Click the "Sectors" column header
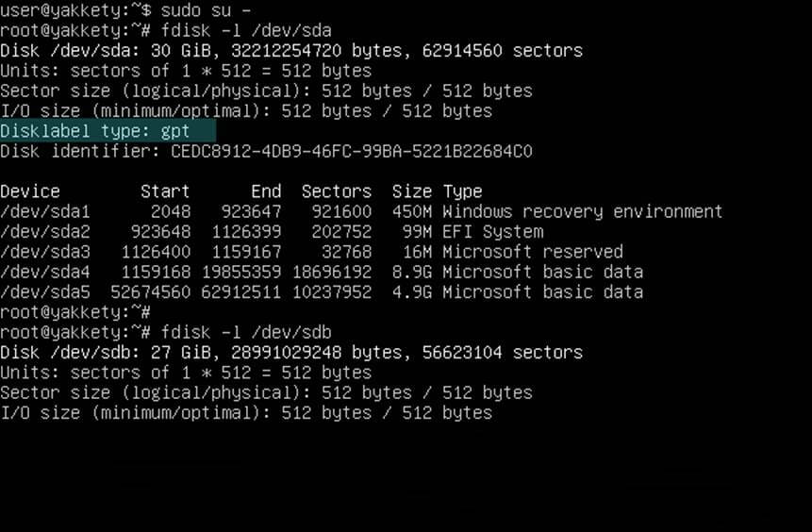 [337, 191]
